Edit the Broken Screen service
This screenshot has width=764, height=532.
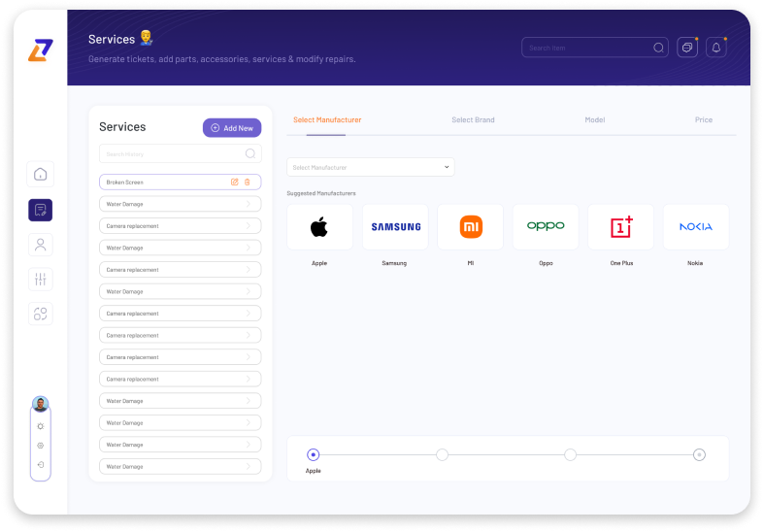[234, 183]
